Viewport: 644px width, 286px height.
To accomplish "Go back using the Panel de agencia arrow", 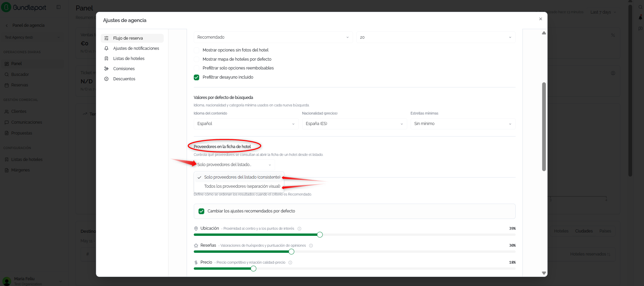I will (7, 25).
